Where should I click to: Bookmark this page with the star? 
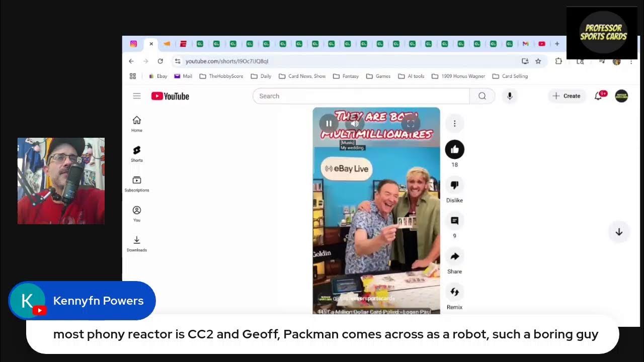[538, 61]
